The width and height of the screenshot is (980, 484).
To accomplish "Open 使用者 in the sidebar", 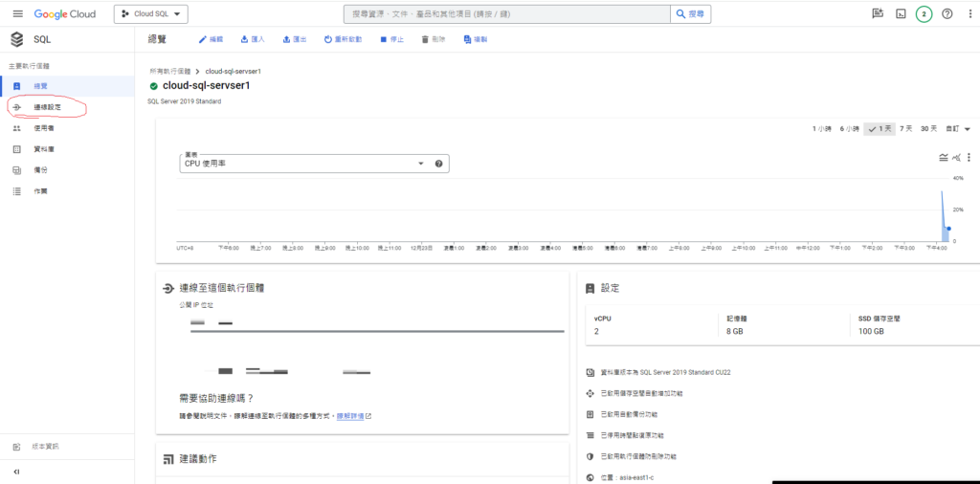I will coord(43,128).
